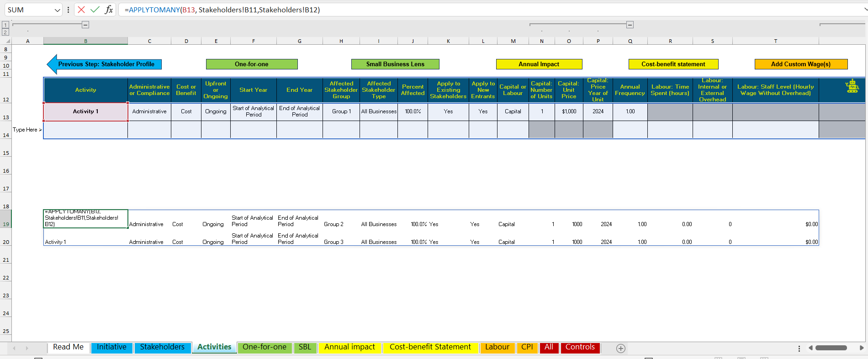
Task: Click the robot icon in table header
Action: click(x=852, y=86)
